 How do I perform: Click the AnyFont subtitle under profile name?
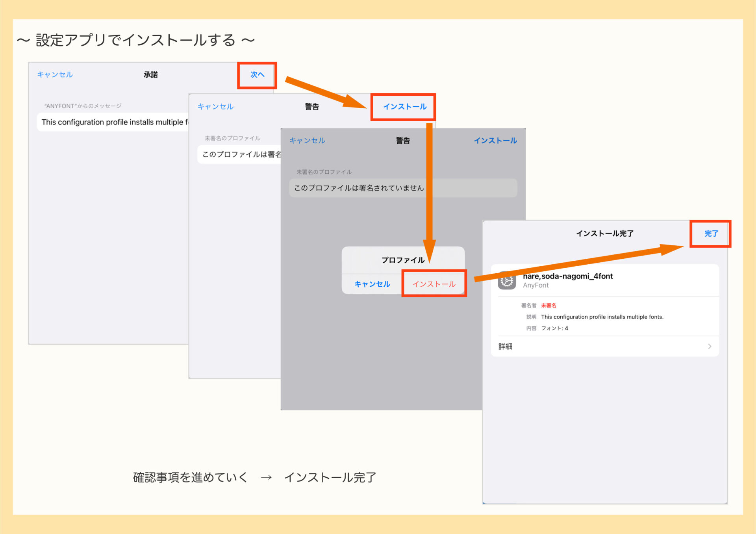(535, 285)
